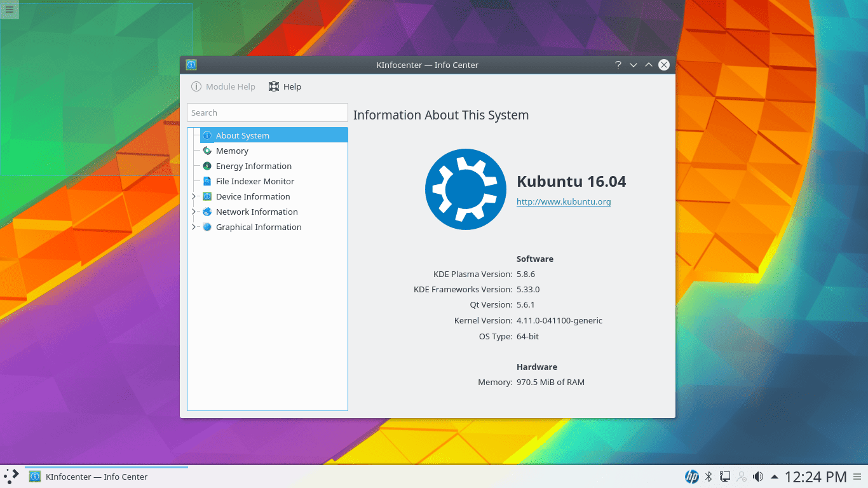
Task: Minimize the KInfocenter window
Action: (x=634, y=65)
